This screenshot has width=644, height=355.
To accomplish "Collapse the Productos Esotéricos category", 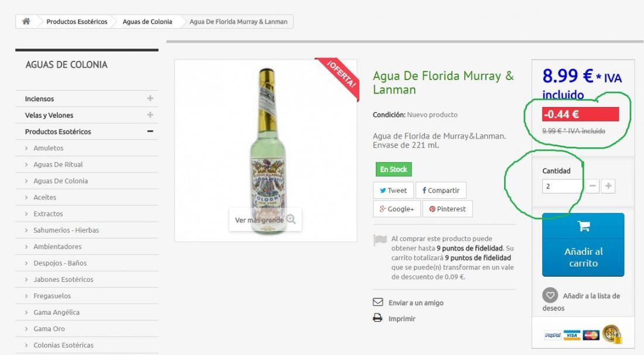I will (150, 132).
